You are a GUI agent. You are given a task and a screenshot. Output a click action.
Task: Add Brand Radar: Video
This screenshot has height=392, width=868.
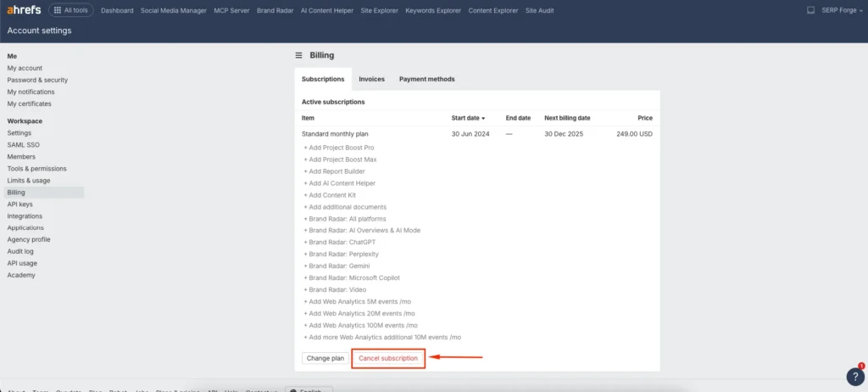[335, 290]
